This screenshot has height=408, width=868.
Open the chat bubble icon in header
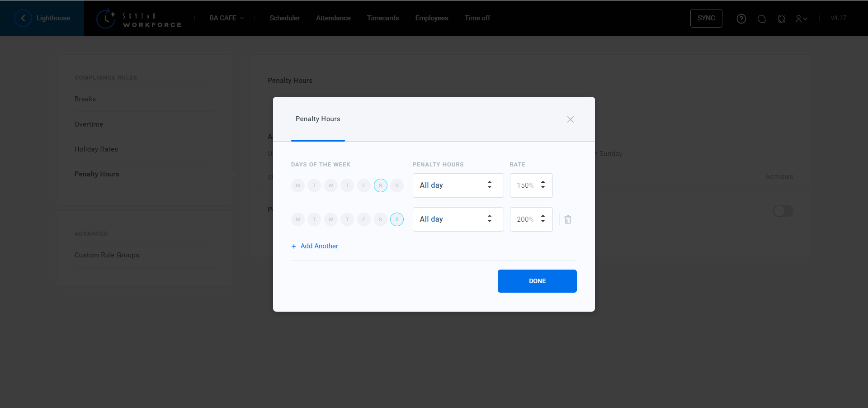[x=761, y=19]
